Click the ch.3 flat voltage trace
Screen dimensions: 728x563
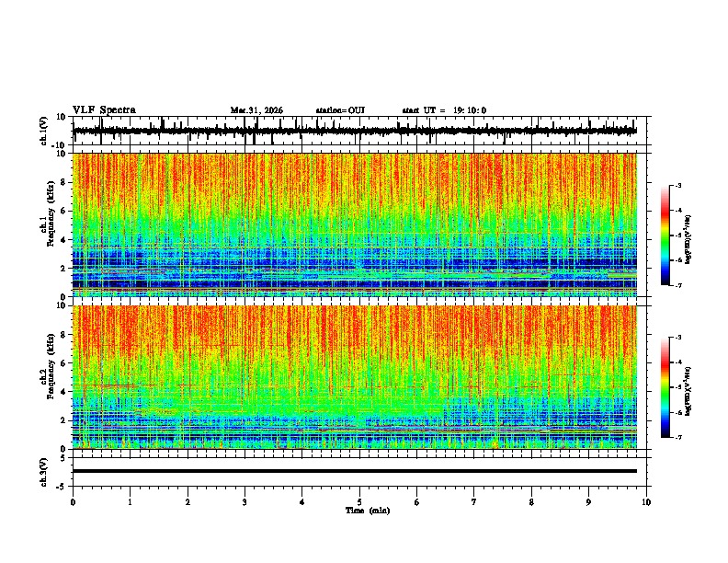355,471
